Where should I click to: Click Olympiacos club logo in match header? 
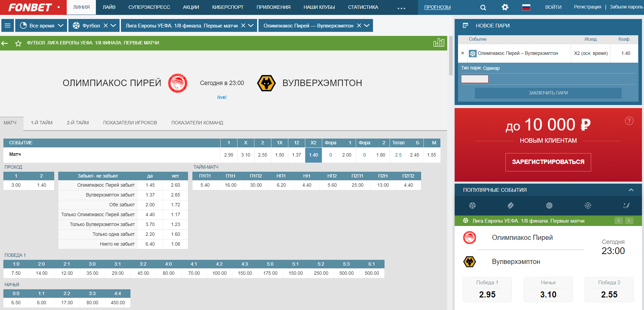[178, 83]
